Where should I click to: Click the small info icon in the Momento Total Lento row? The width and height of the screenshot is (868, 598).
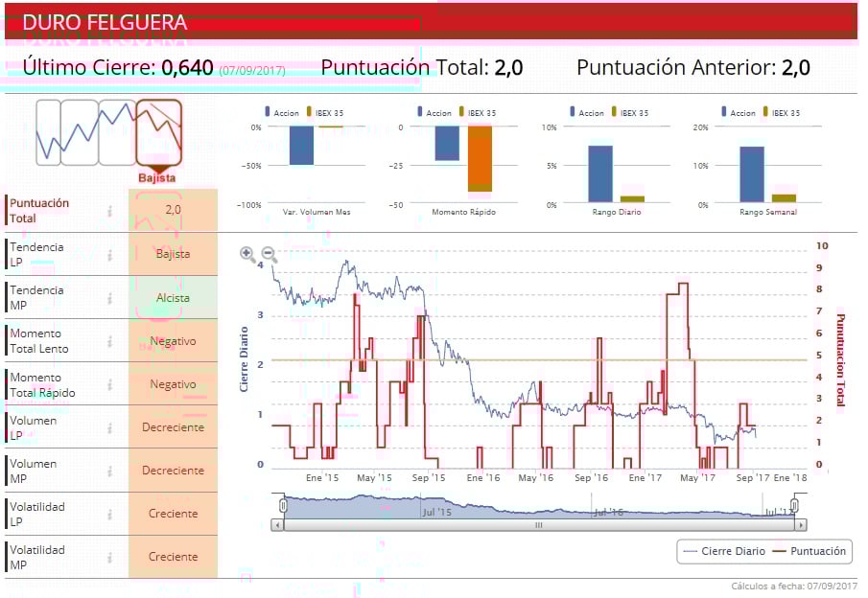click(x=109, y=341)
